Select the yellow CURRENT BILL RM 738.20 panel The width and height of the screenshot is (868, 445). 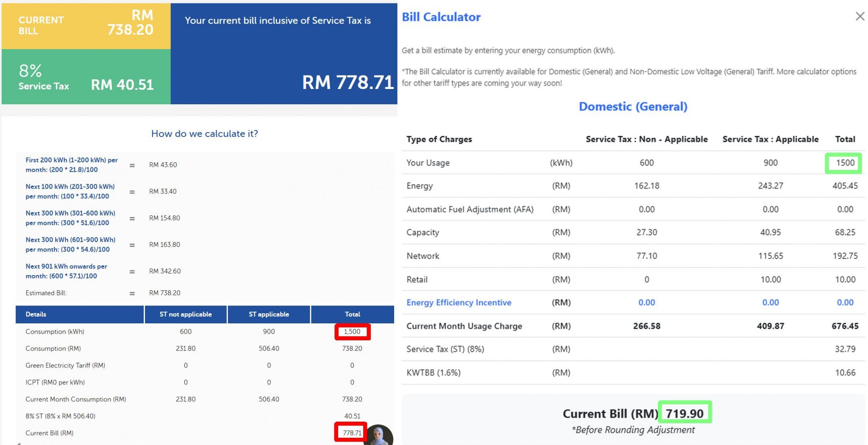[85, 25]
